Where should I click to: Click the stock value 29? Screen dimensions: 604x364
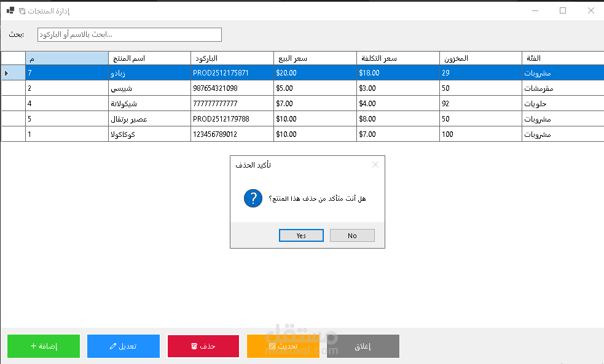coord(445,72)
